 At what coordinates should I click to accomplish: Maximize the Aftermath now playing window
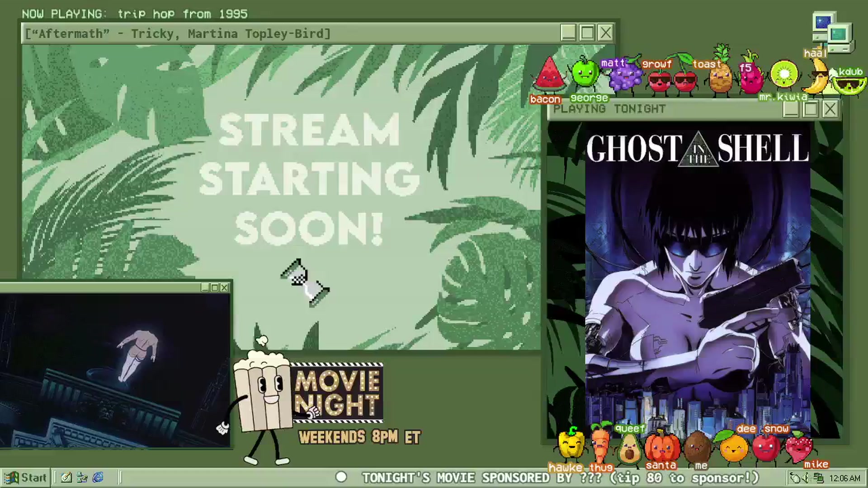pos(587,33)
